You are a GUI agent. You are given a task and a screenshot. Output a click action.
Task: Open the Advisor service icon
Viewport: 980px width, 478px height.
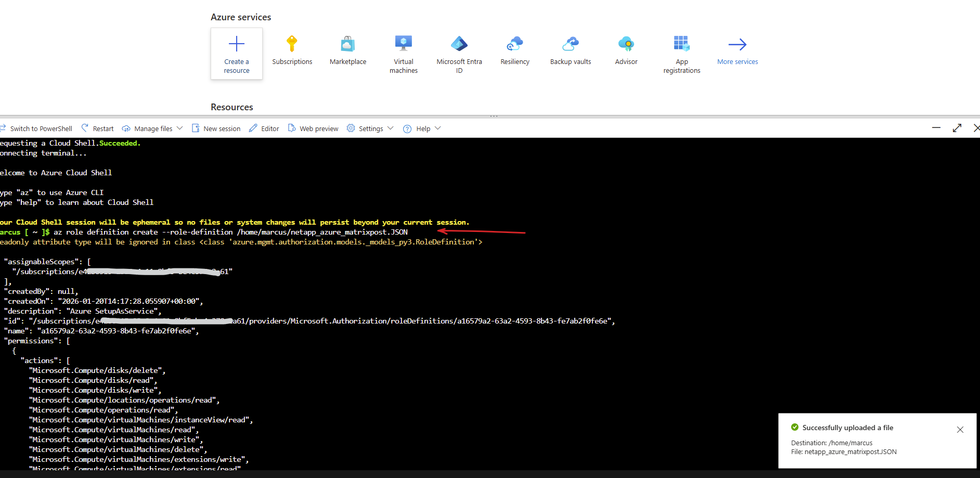click(626, 44)
